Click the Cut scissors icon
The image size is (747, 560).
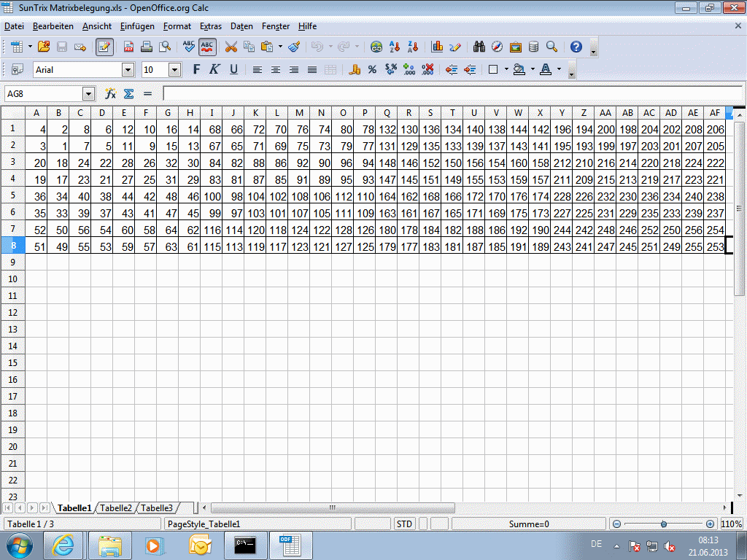pos(231,47)
